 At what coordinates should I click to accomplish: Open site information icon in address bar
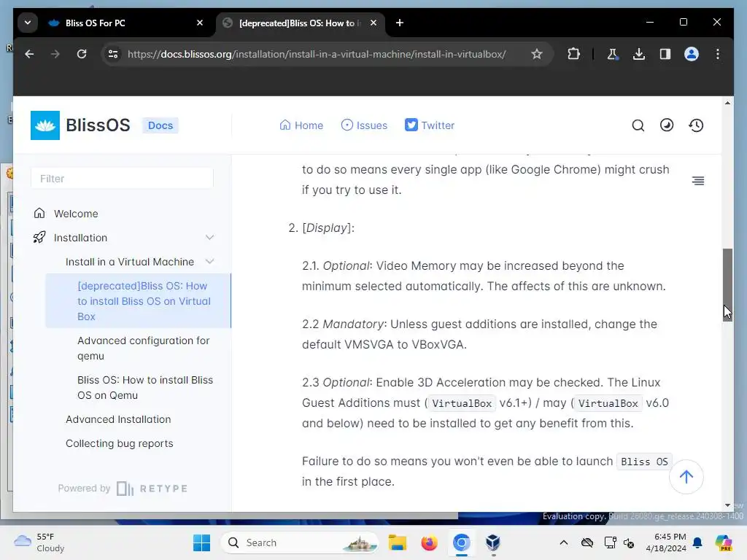tap(113, 54)
